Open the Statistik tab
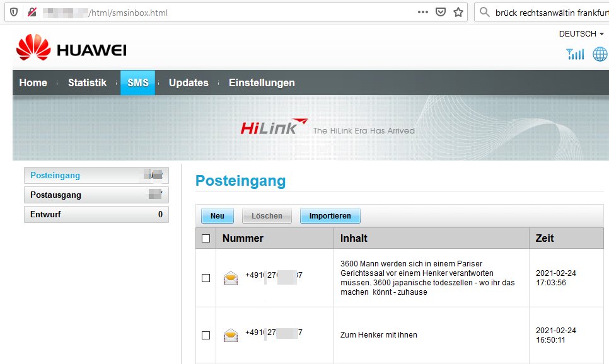 pyautogui.click(x=88, y=82)
